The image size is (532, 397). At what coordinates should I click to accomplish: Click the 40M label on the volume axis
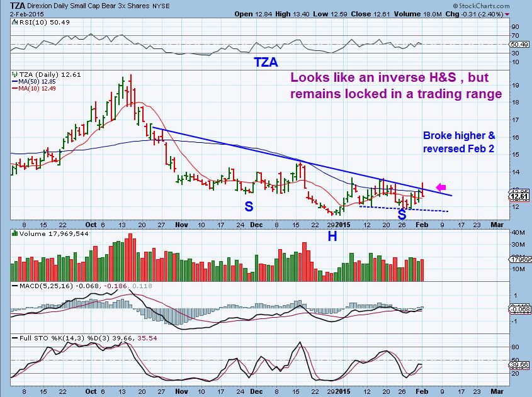tap(518, 232)
